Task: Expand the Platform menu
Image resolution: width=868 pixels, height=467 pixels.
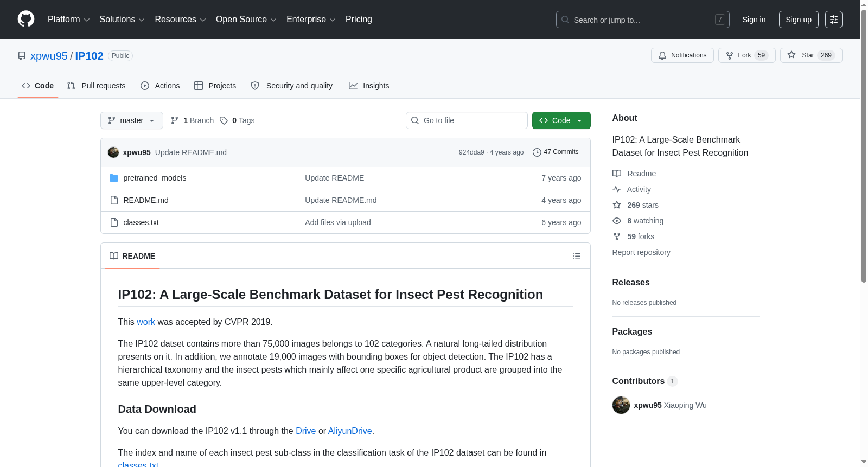Action: pos(69,20)
